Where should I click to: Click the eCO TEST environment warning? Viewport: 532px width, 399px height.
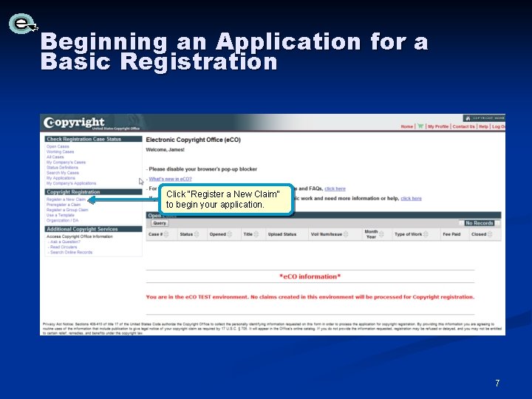[310, 297]
